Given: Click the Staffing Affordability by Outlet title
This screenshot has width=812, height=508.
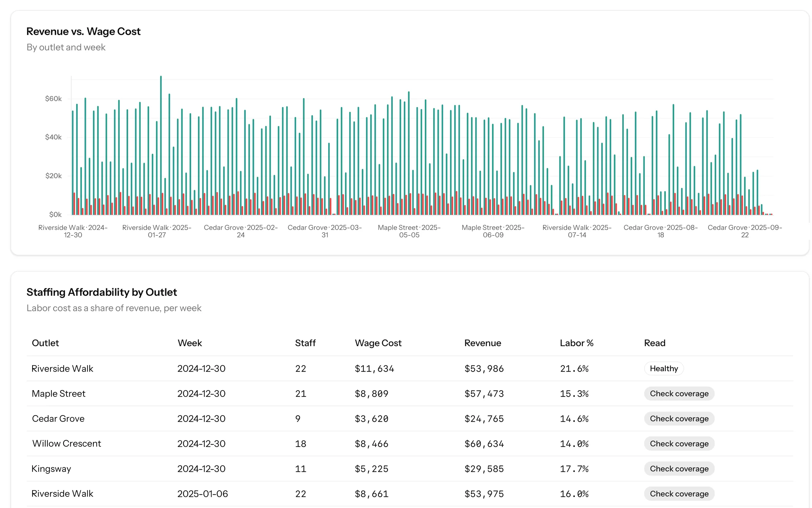Looking at the screenshot, I should 101,292.
